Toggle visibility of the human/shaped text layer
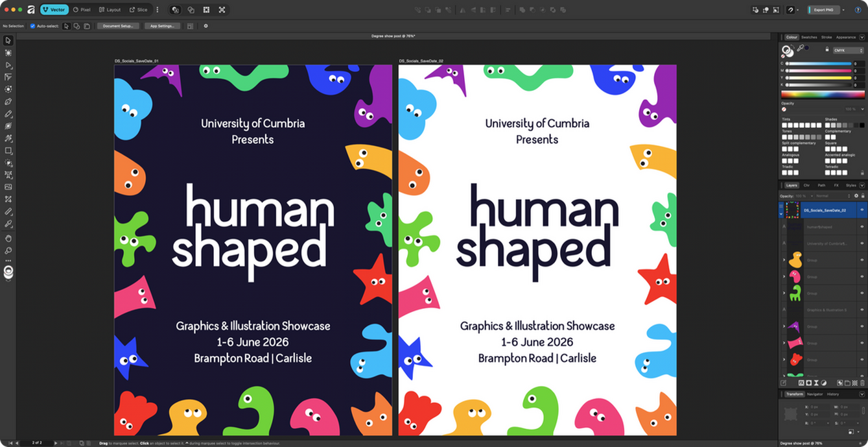Viewport: 868px width, 447px height. coord(862,227)
